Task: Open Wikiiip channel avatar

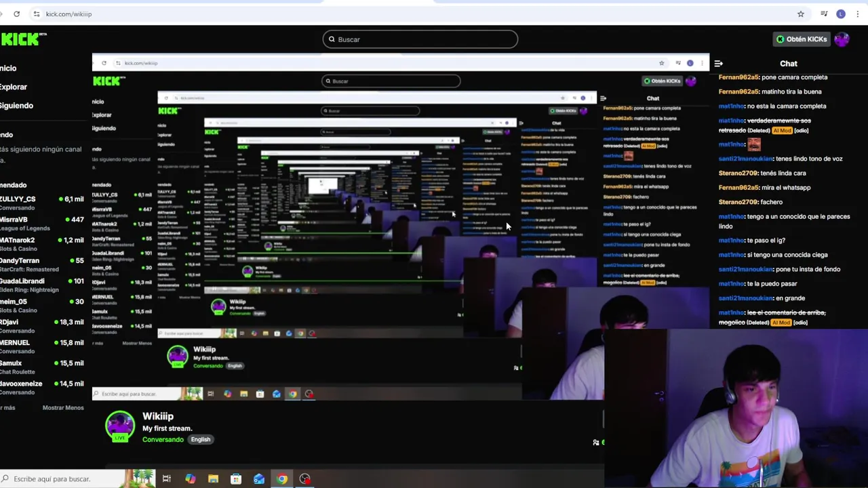Action: pos(120,427)
